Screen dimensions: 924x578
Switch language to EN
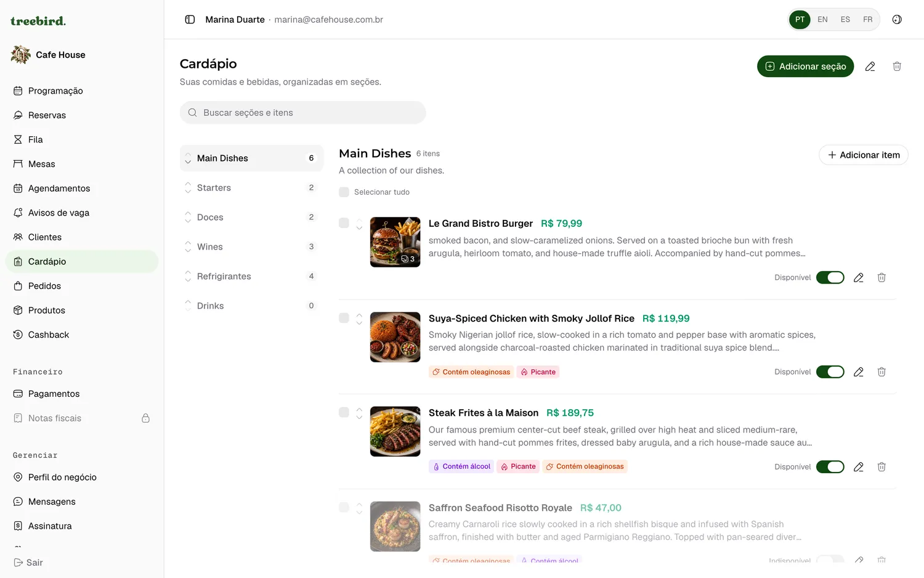[x=822, y=20]
